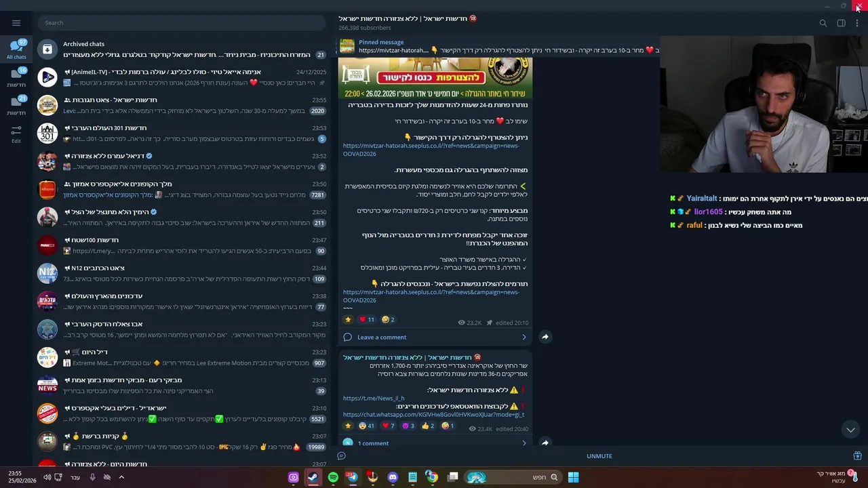The width and height of the screenshot is (868, 488).
Task: Click the Telegram taskbar icon
Action: [x=353, y=477]
